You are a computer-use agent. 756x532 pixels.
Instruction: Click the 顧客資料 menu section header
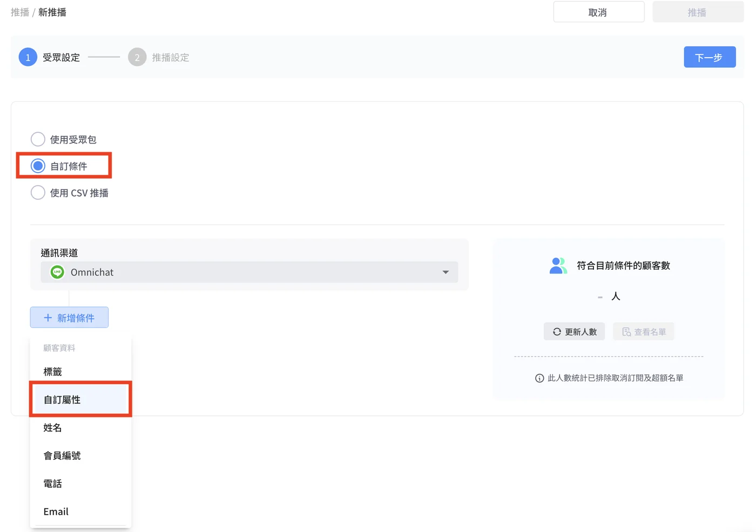59,348
